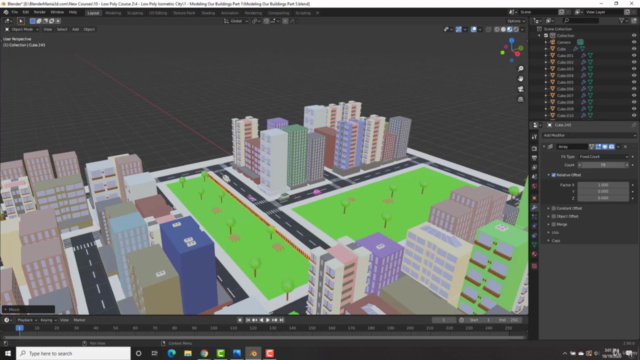The width and height of the screenshot is (640, 360).
Task: Click the Add menu in viewport header
Action: [x=76, y=29]
